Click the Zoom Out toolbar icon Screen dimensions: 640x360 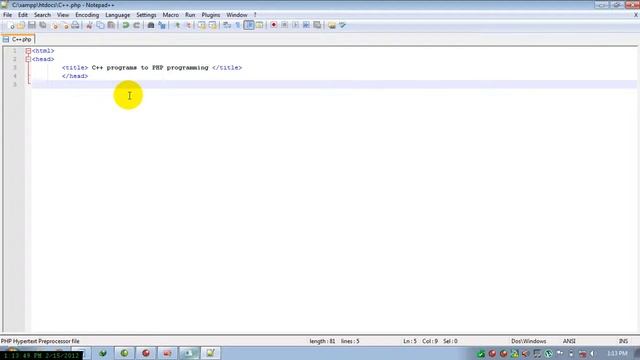(188, 25)
